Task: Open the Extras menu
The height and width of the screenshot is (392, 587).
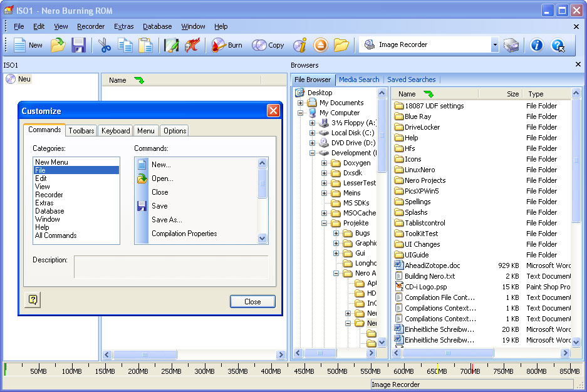Action: pos(123,26)
